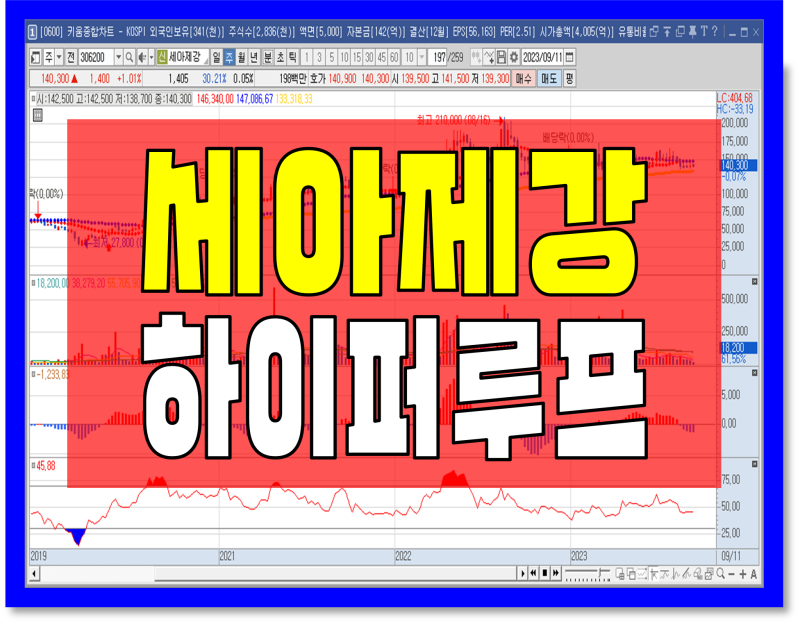Open the 세아제강 stock name field

(188, 57)
